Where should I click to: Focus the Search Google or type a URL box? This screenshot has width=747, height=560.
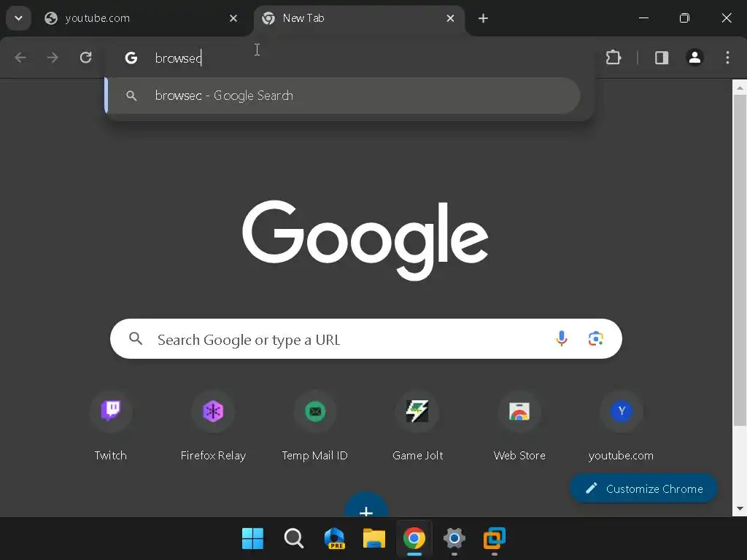pyautogui.click(x=366, y=339)
